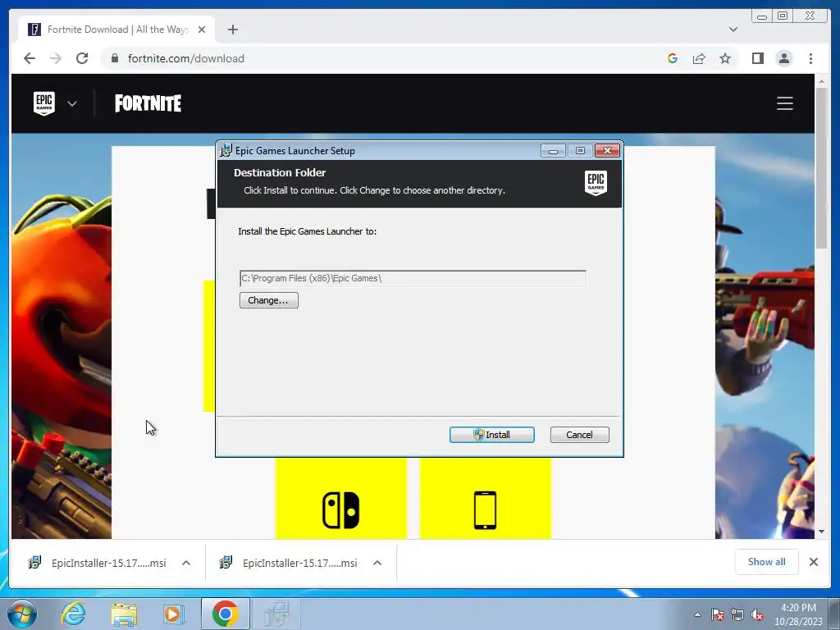Viewport: 840px width, 630px height.
Task: Click the Chrome taskbar icon
Action: (225, 614)
